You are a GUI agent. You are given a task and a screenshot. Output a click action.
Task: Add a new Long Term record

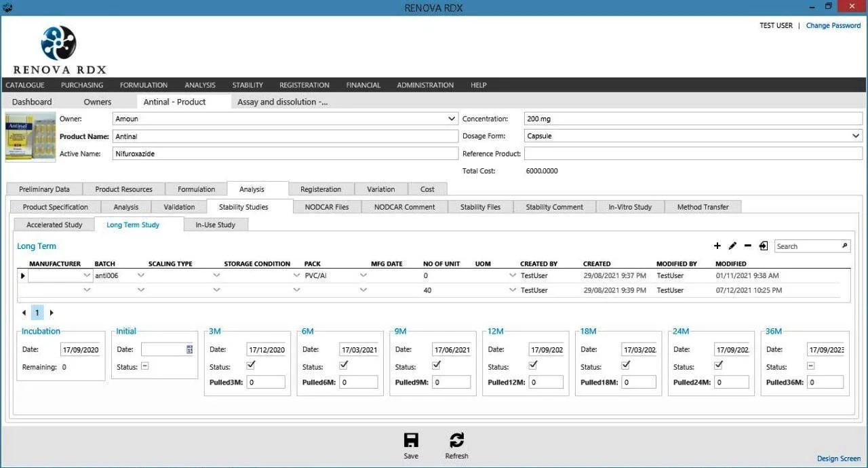coord(717,246)
